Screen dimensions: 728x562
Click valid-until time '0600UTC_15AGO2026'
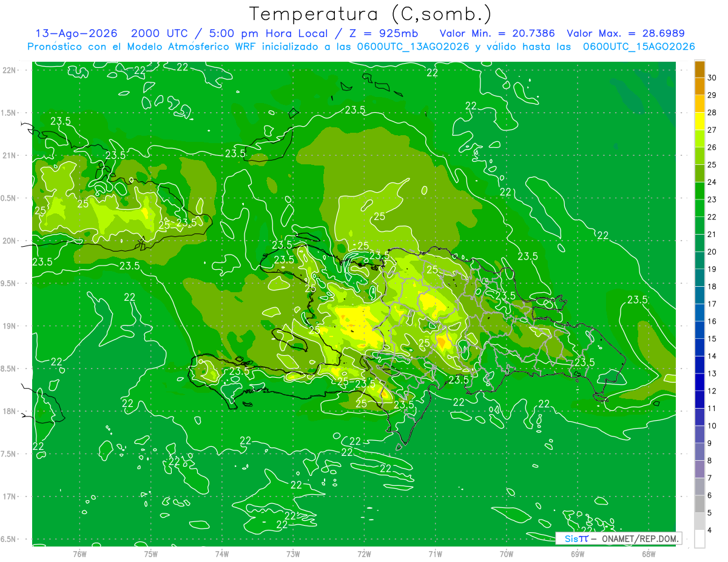coord(639,47)
